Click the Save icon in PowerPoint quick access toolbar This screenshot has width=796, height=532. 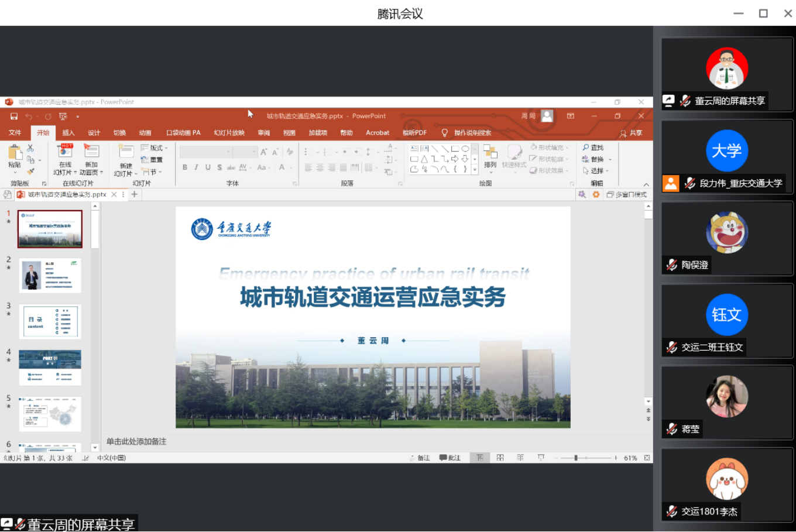click(14, 116)
